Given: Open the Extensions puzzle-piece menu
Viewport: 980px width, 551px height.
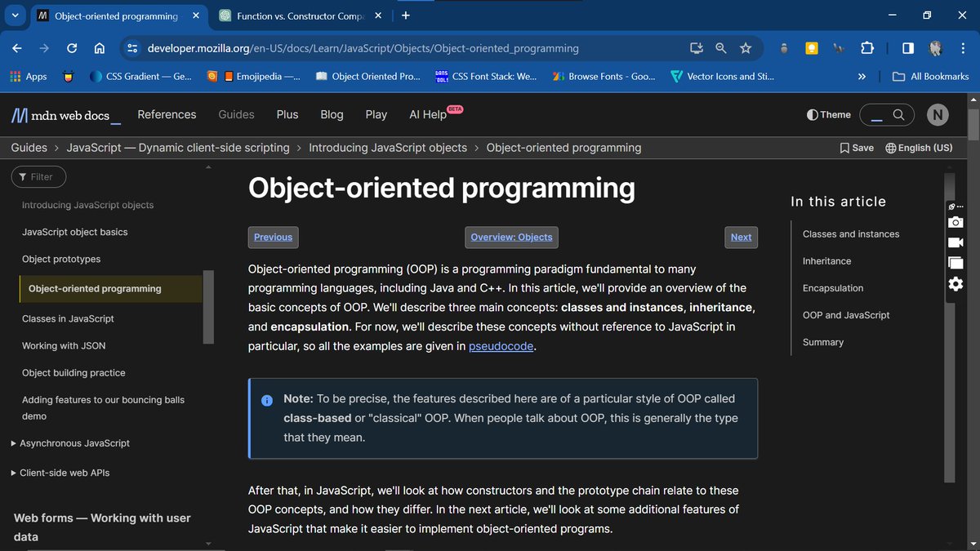Looking at the screenshot, I should (867, 48).
